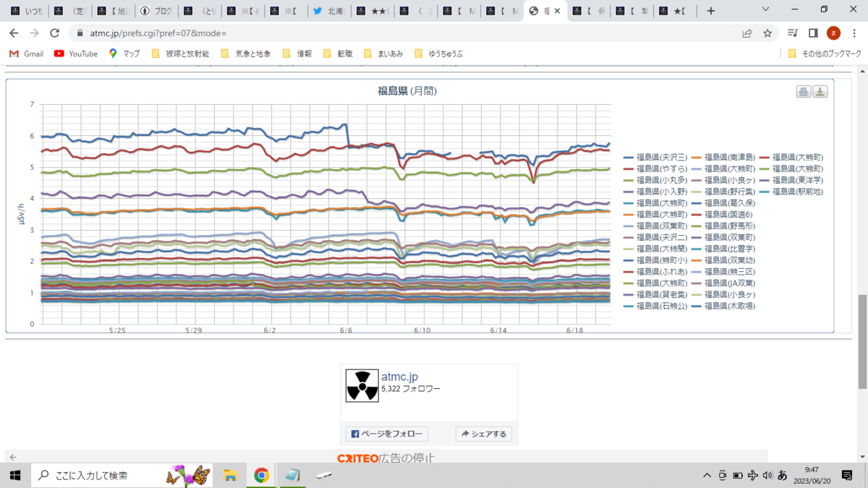Check battery status in tray
Screen dimensions: 868x488
coord(738,475)
